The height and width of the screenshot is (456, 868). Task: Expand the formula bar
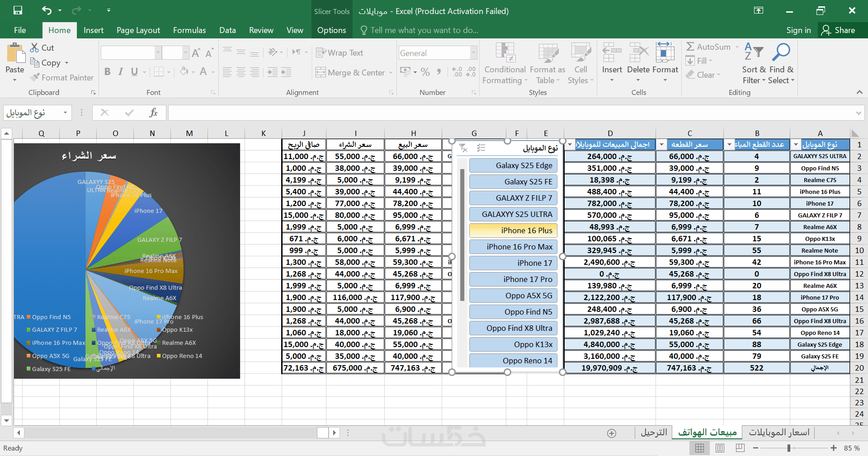[859, 113]
